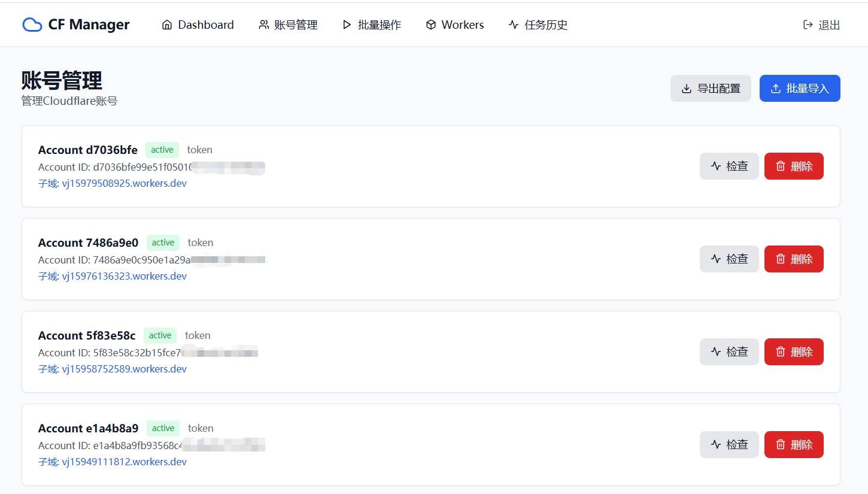This screenshot has height=494, width=868.
Task: Click the download icon in 导出配置
Action: point(687,89)
